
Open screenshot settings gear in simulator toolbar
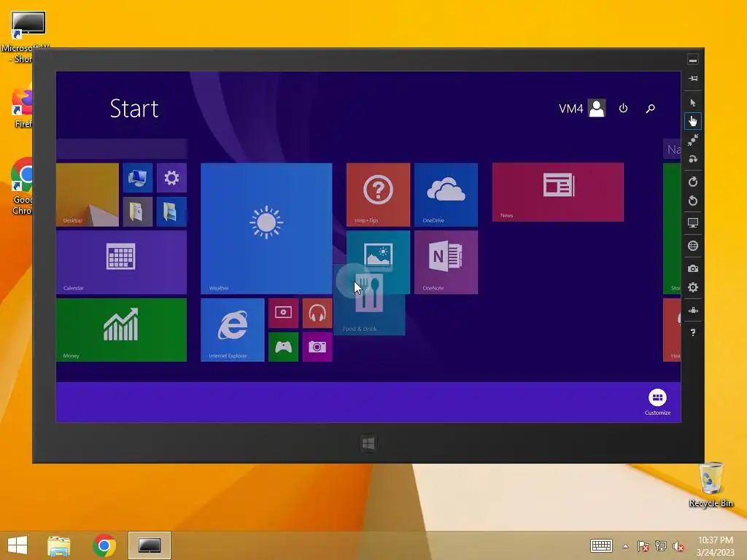693,287
